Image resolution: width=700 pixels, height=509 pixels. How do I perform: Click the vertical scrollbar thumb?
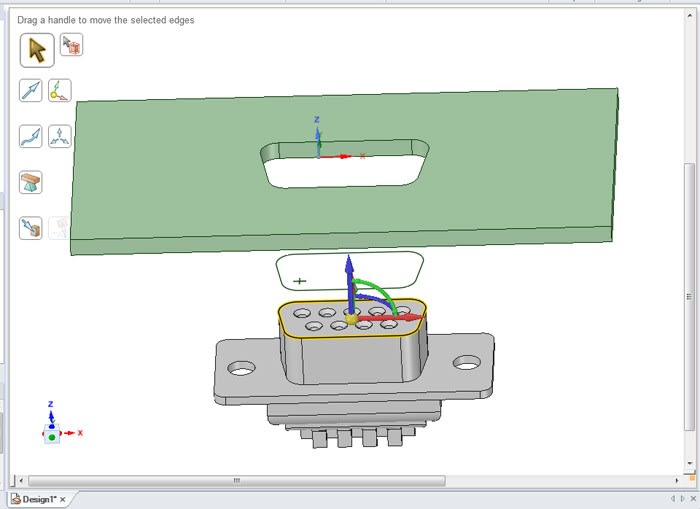[x=689, y=297]
